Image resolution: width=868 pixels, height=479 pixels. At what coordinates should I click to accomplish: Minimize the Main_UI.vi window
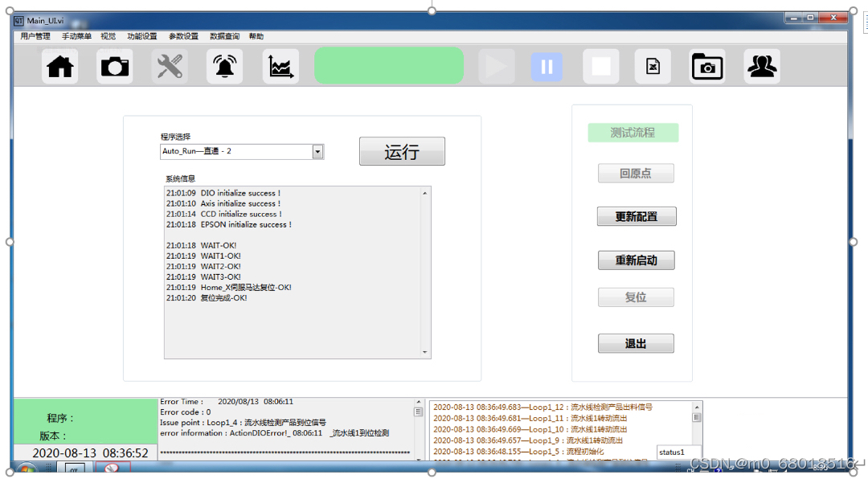pos(793,18)
